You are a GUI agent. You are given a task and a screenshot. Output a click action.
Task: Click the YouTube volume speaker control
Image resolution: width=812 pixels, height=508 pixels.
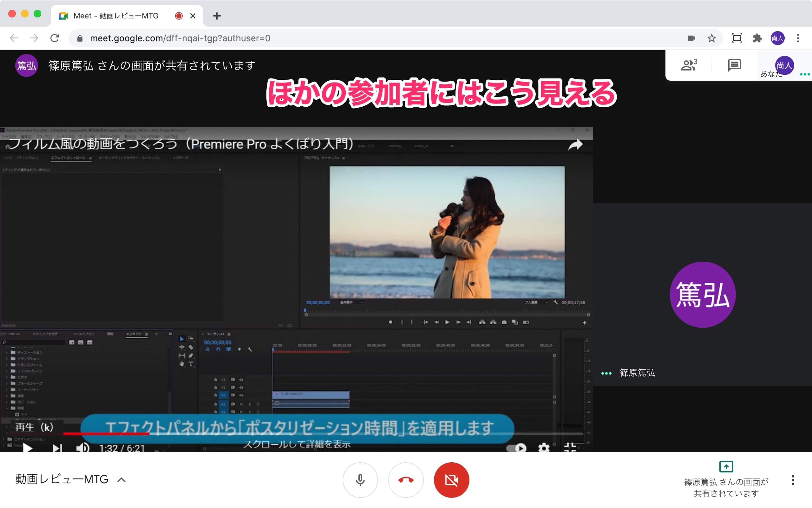82,448
